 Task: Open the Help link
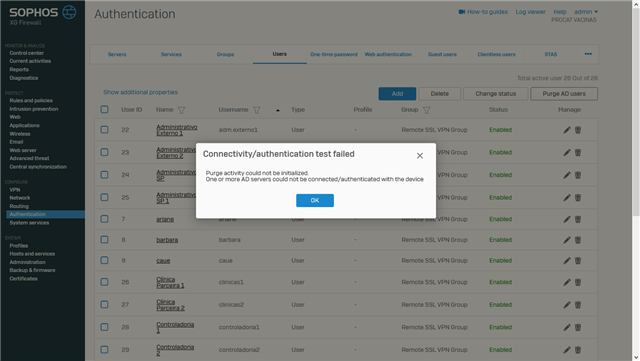point(560,12)
